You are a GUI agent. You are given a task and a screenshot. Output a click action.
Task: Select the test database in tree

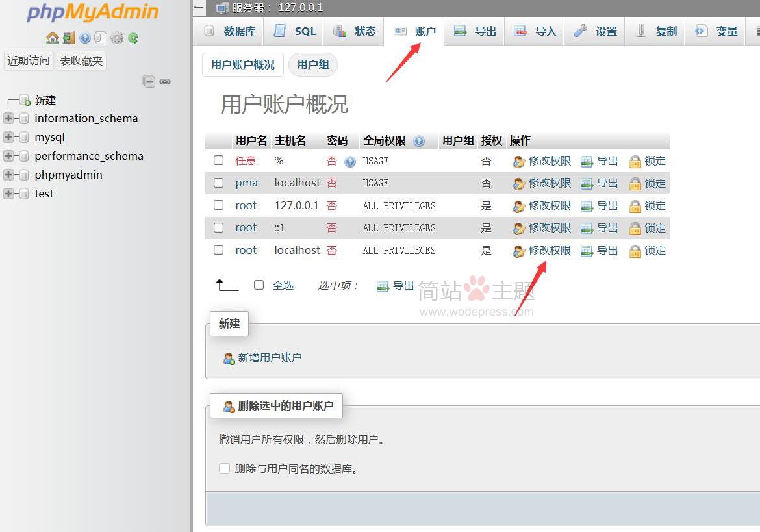point(44,194)
